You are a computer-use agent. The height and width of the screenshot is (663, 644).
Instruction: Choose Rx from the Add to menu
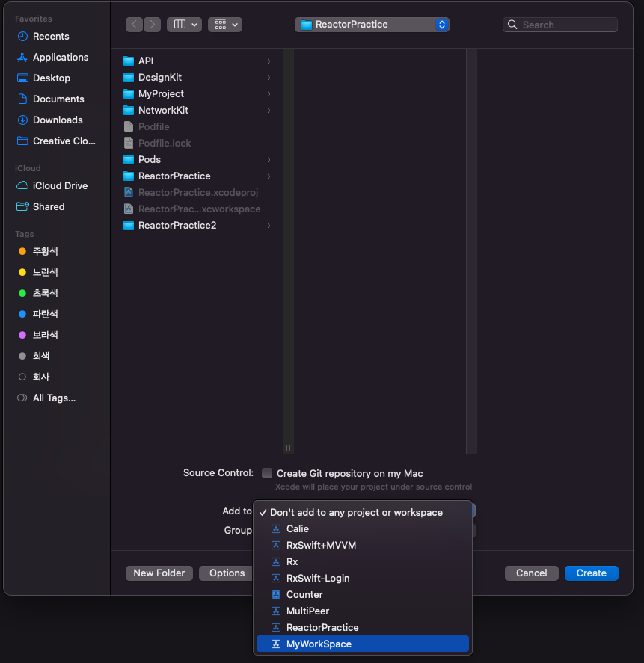[x=363, y=562]
